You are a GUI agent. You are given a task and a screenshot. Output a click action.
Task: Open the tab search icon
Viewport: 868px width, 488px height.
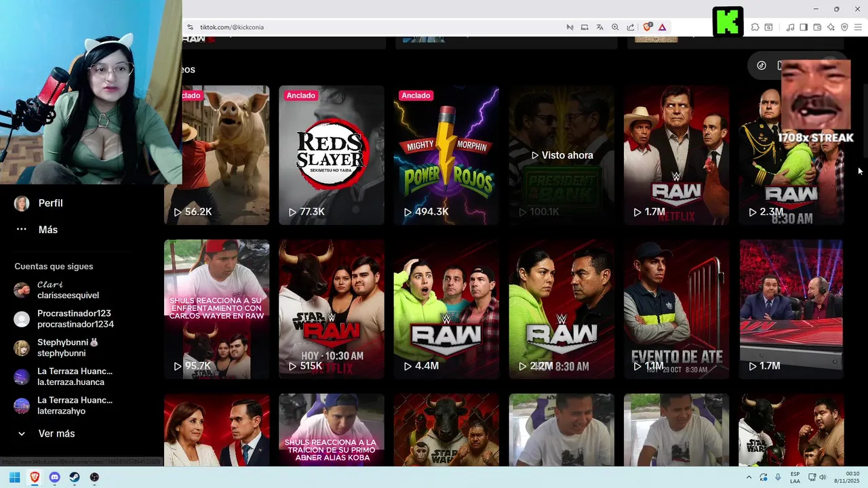click(768, 27)
